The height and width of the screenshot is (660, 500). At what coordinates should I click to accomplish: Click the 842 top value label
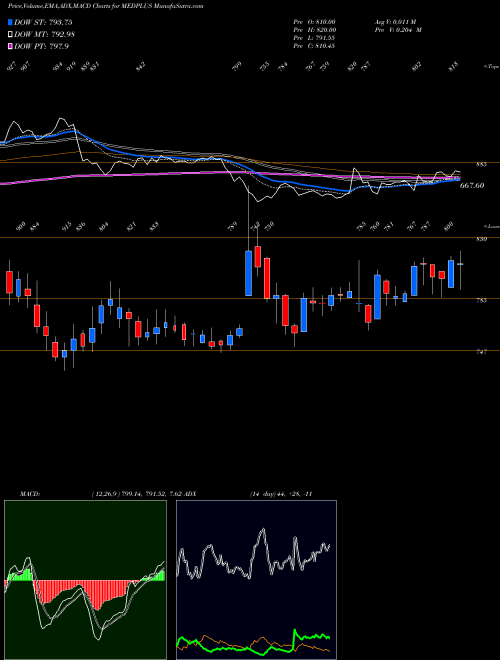pyautogui.click(x=141, y=66)
